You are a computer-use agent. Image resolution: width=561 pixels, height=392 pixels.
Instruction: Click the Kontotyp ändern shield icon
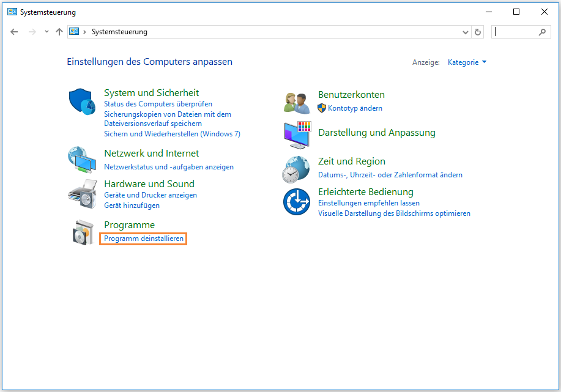click(x=321, y=108)
